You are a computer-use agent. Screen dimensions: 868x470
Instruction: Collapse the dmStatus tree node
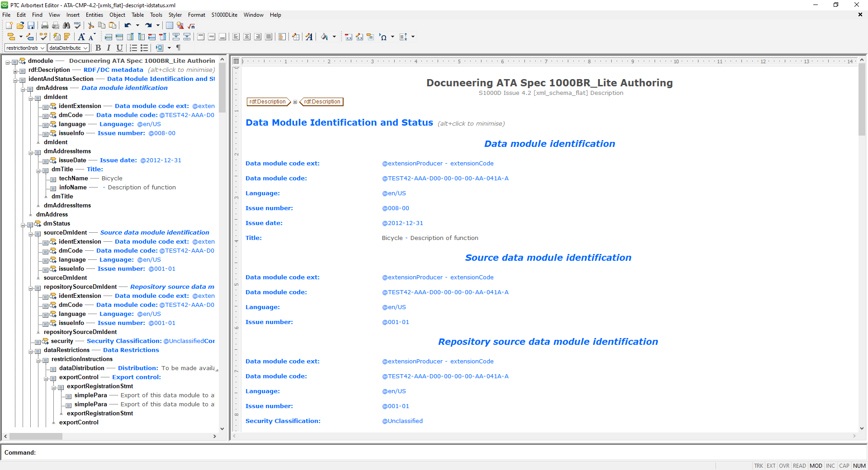24,224
